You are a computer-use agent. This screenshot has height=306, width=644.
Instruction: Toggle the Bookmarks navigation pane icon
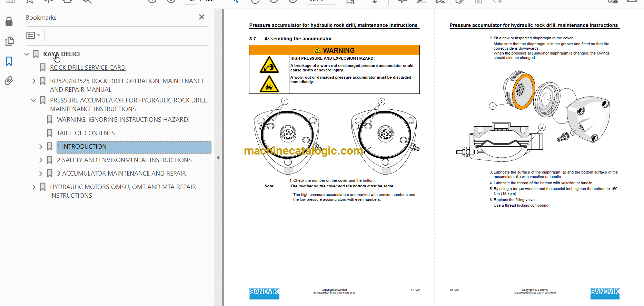tap(9, 61)
